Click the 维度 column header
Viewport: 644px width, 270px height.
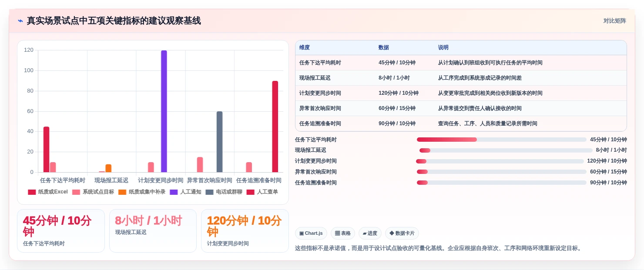coord(305,48)
